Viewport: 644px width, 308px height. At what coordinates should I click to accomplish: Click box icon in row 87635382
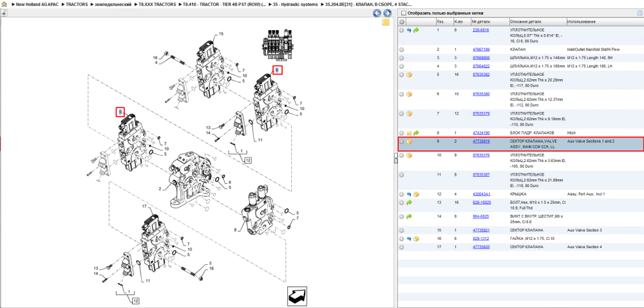click(x=409, y=75)
